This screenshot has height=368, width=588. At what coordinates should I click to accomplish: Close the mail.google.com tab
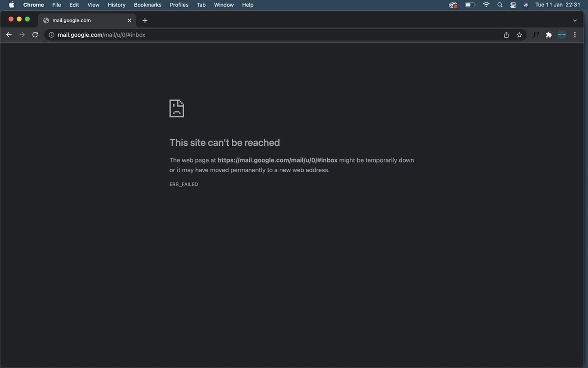130,21
